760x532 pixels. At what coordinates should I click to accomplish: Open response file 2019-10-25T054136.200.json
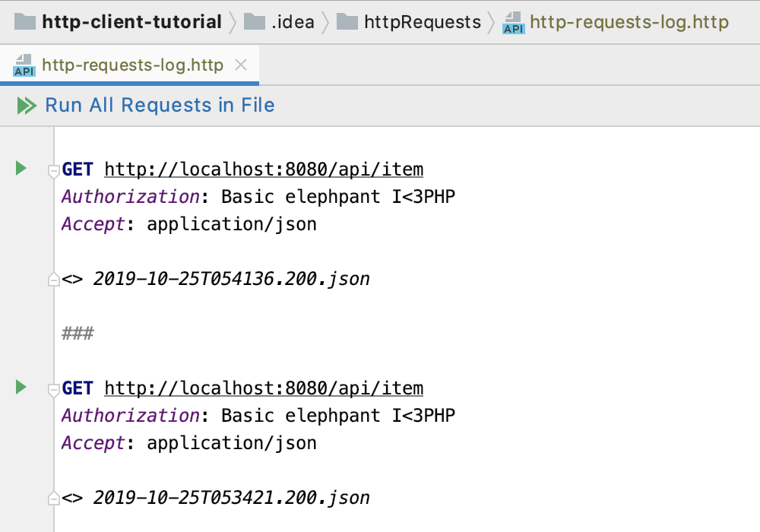click(231, 279)
